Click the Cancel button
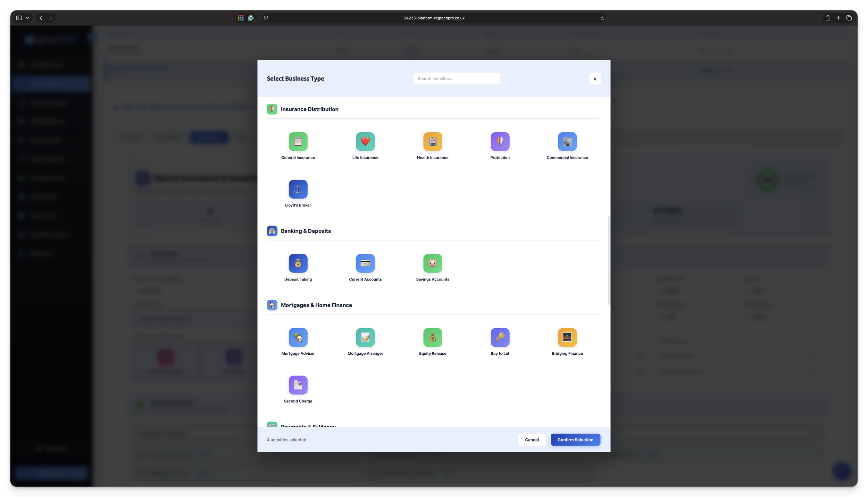868x497 pixels. pos(532,439)
